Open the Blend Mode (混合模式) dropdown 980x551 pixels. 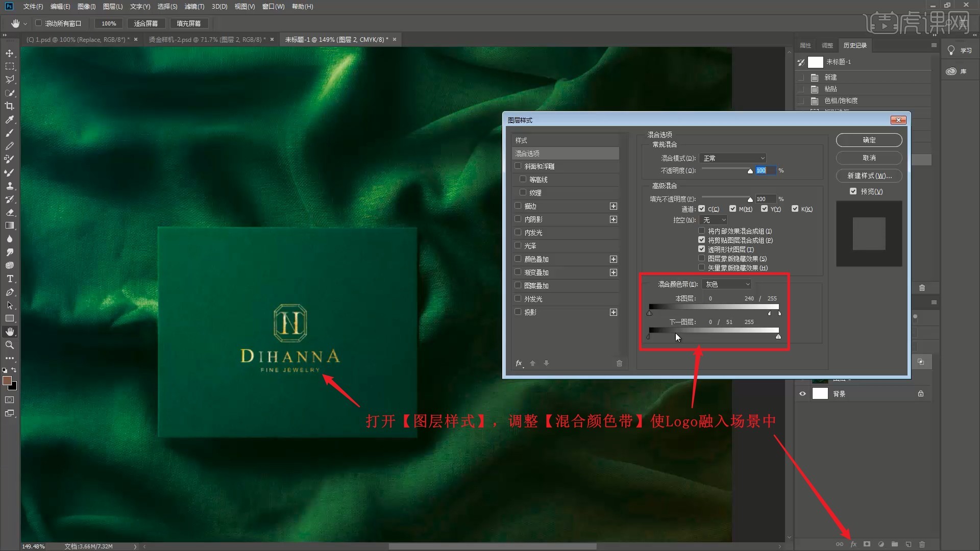tap(733, 158)
